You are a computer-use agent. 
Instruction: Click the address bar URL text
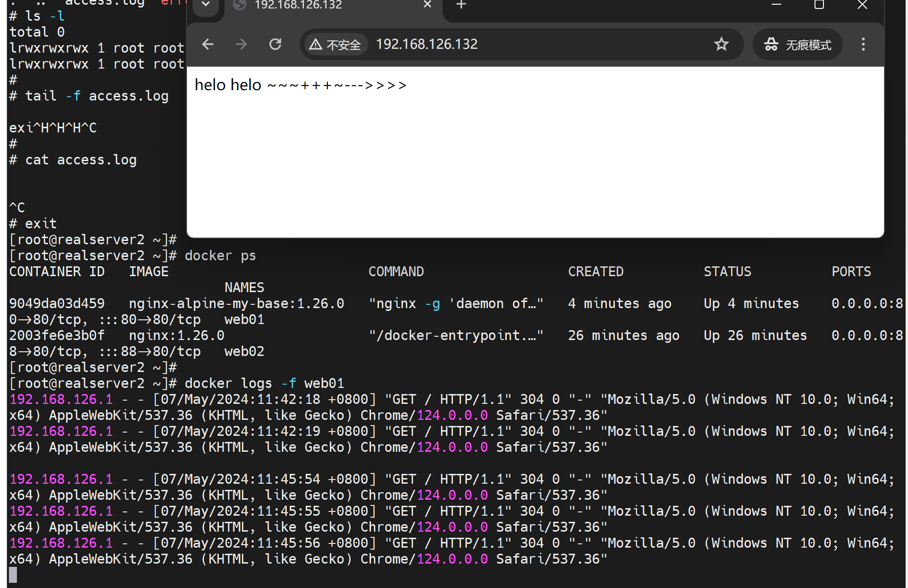[x=427, y=45]
